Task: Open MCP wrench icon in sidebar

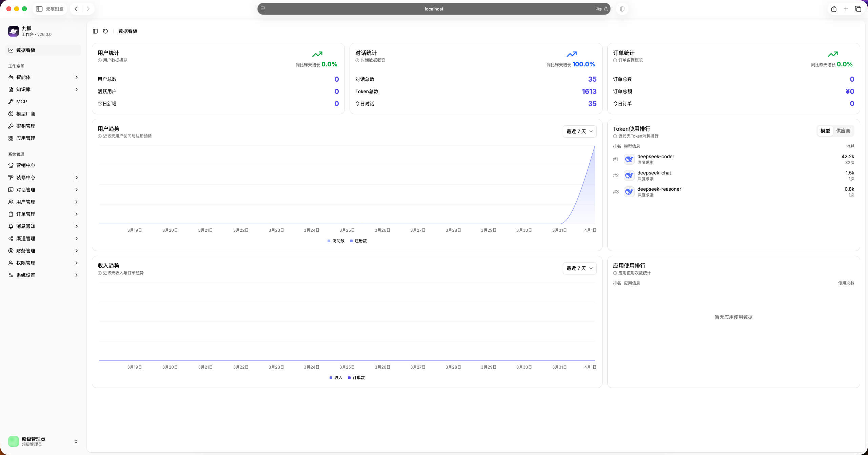Action: point(11,102)
